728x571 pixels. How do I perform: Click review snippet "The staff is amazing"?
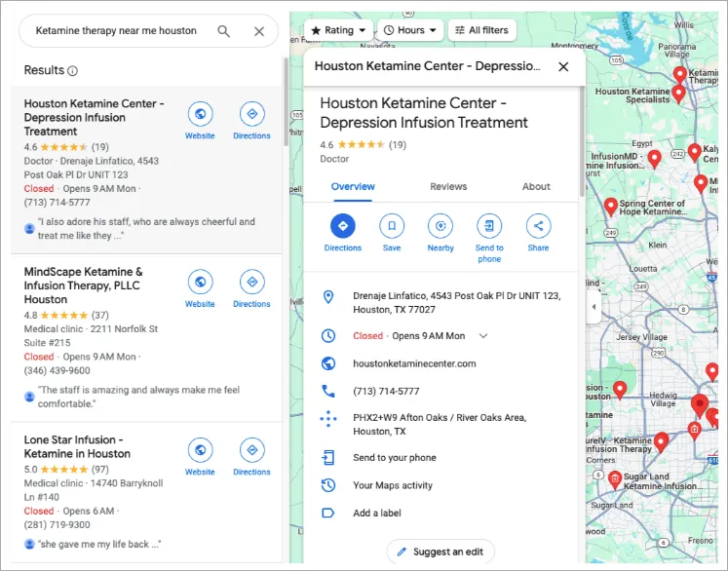click(138, 397)
